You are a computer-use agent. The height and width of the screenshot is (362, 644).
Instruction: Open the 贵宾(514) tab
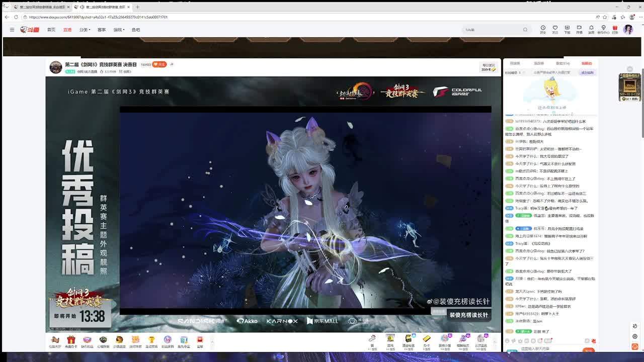tap(562, 63)
